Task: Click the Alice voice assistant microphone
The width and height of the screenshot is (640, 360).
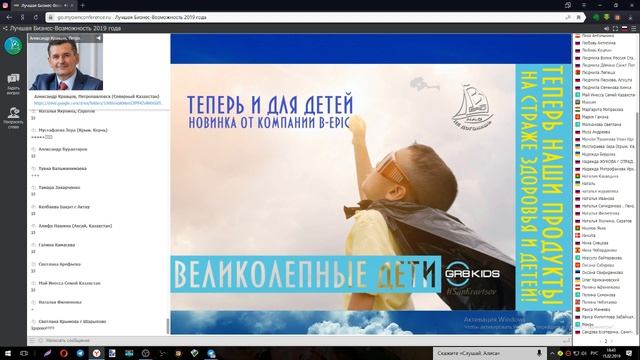Action: click(x=539, y=353)
